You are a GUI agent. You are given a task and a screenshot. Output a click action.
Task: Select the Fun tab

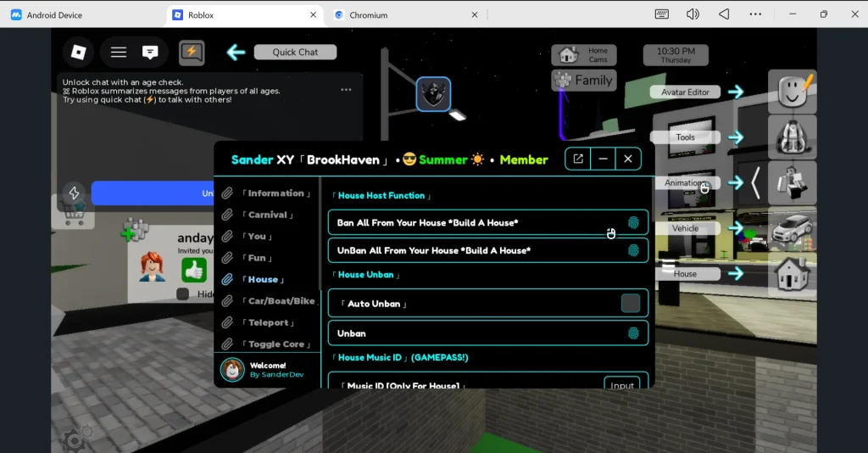(x=267, y=258)
